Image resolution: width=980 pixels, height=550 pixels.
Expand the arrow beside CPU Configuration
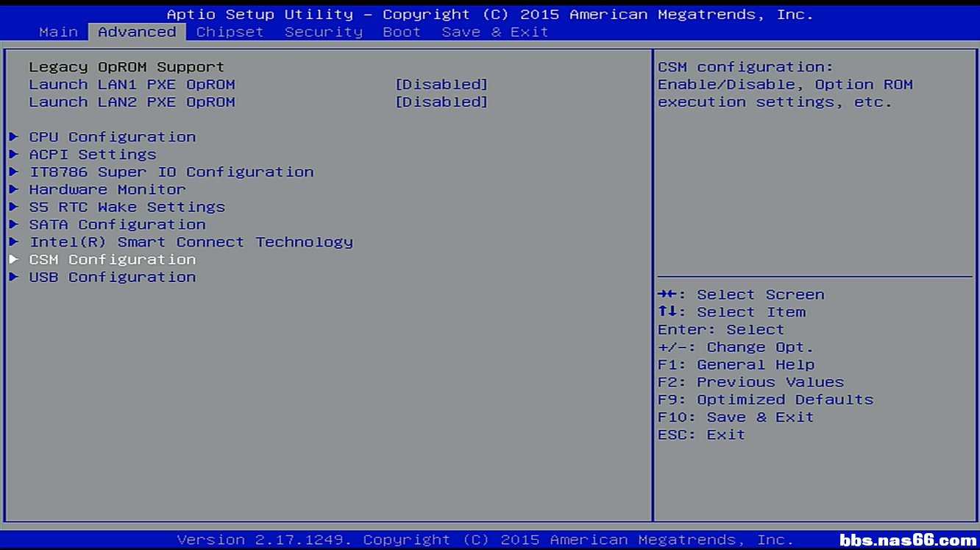[14, 137]
